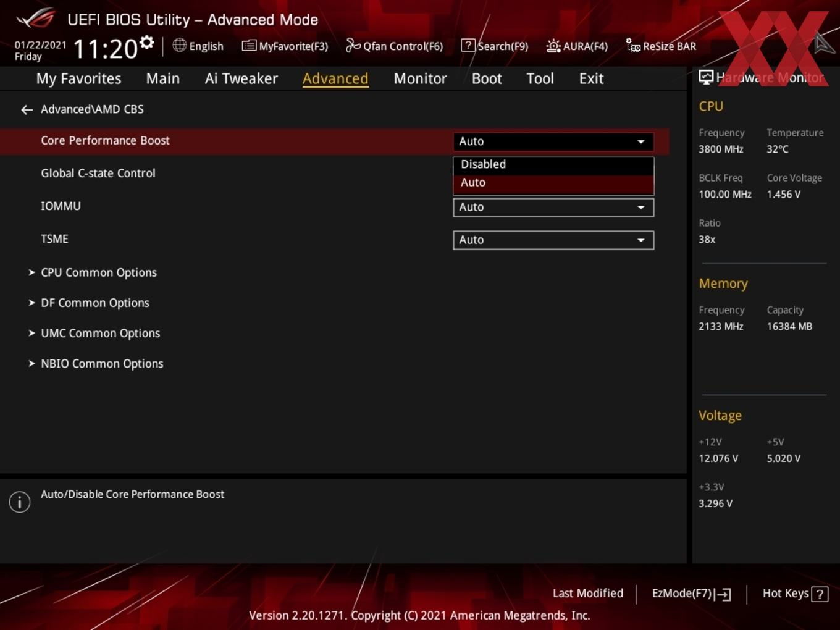The image size is (840, 630).
Task: Click the EzMode exit arrow icon
Action: tap(723, 594)
